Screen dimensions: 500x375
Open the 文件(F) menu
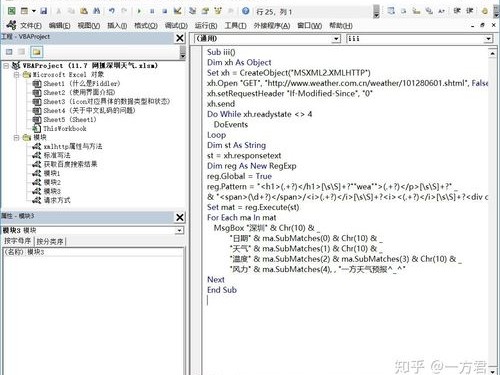(x=31, y=26)
